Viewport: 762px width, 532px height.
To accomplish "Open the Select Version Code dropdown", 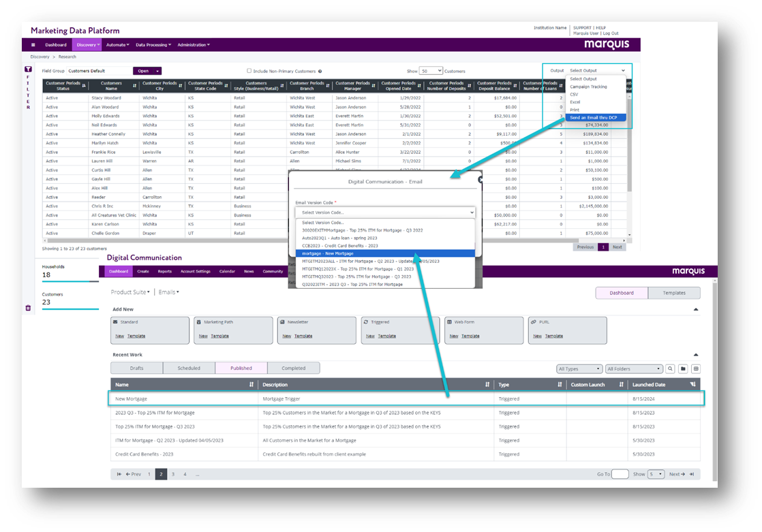I will click(x=385, y=213).
